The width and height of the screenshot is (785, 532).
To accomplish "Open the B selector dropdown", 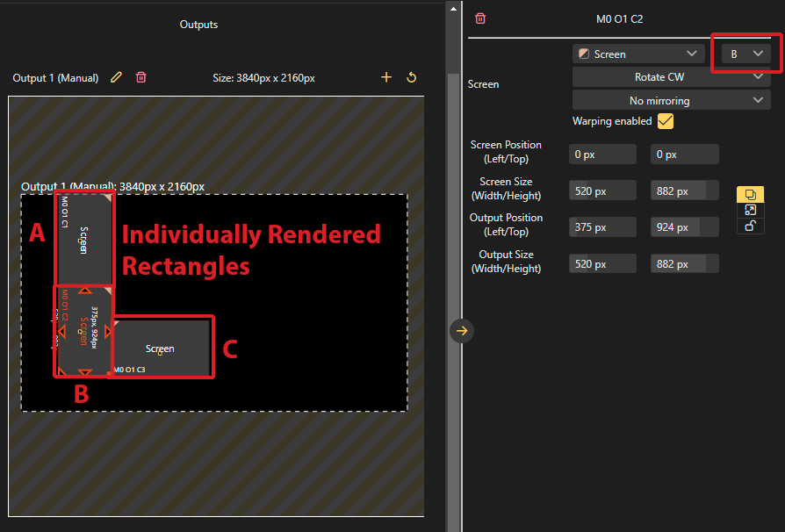I will tap(745, 54).
